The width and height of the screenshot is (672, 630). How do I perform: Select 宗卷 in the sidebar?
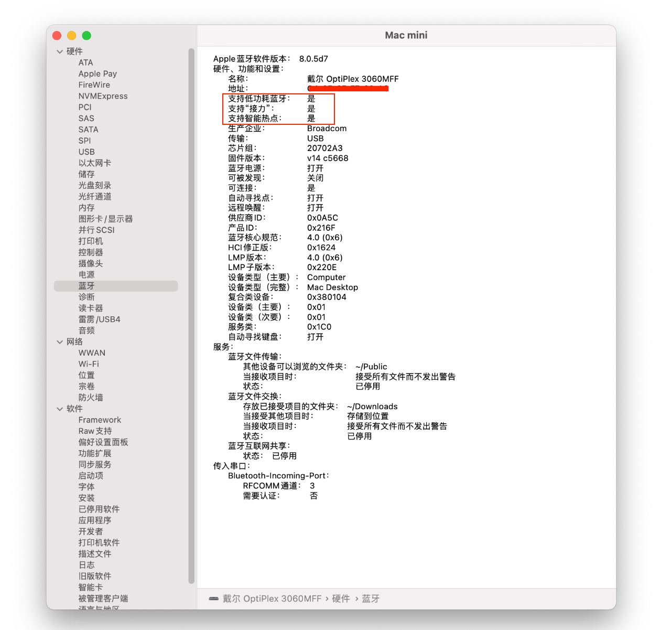tap(86, 387)
